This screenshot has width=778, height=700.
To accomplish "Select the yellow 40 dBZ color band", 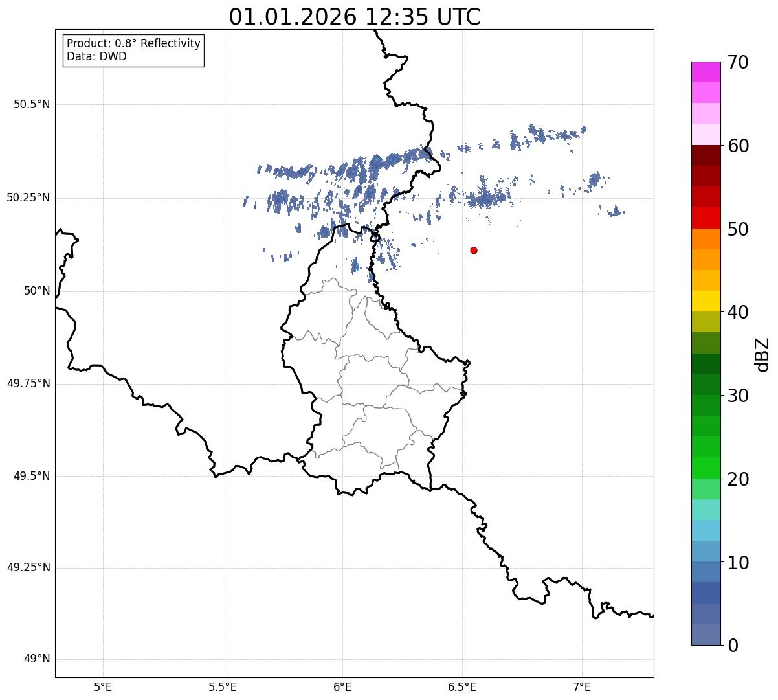I will coord(706,302).
